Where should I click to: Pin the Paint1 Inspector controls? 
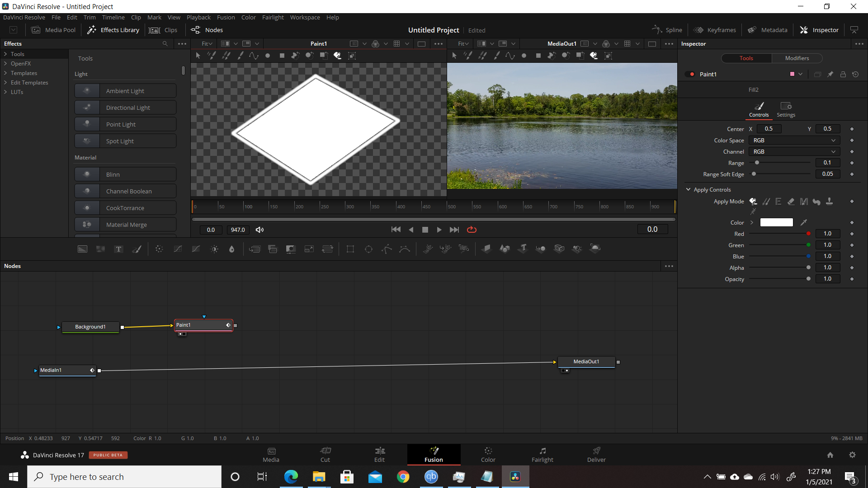830,74
